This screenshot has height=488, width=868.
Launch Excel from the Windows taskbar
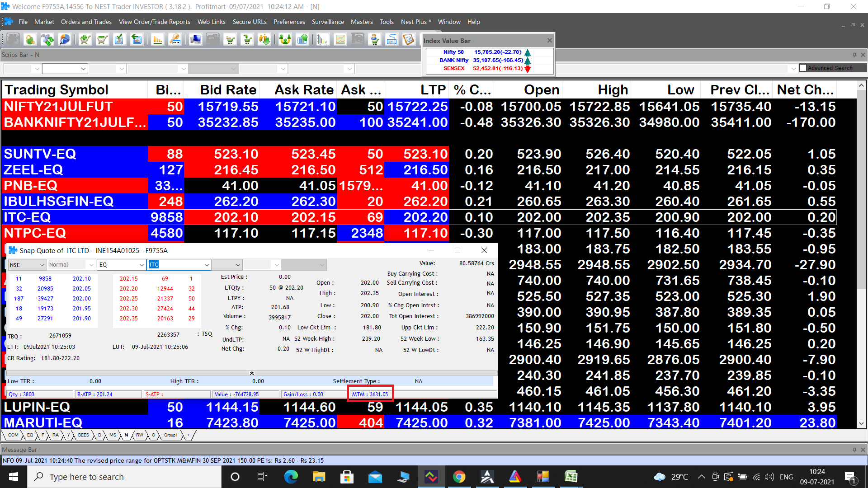[571, 477]
